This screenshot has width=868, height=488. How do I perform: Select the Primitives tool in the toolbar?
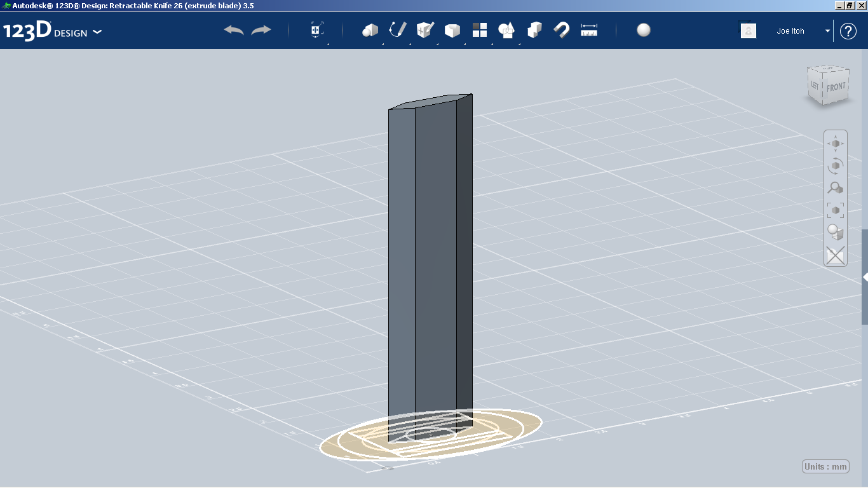370,30
